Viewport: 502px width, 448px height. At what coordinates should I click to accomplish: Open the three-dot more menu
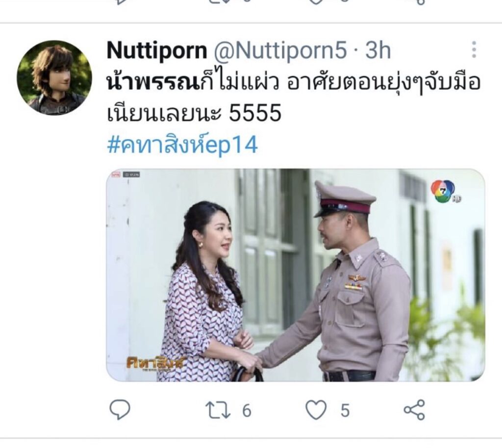(474, 50)
